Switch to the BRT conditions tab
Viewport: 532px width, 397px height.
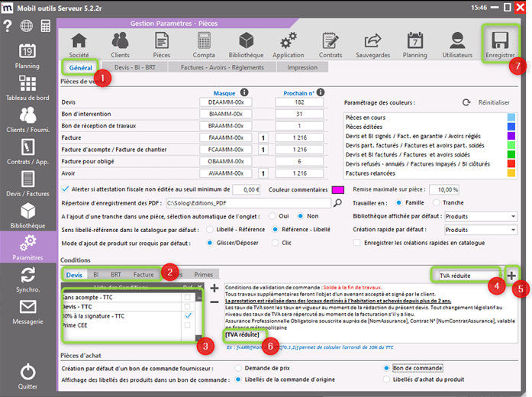tap(115, 274)
